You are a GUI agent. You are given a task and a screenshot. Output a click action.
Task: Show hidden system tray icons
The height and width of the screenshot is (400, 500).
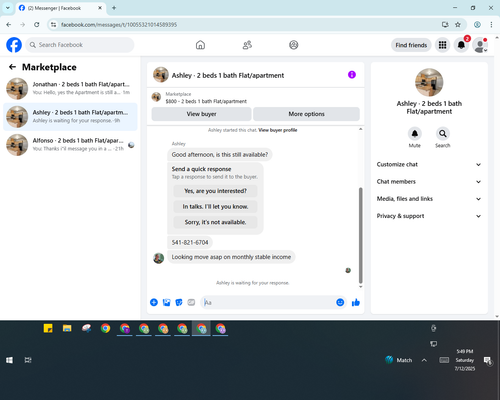pos(424,360)
